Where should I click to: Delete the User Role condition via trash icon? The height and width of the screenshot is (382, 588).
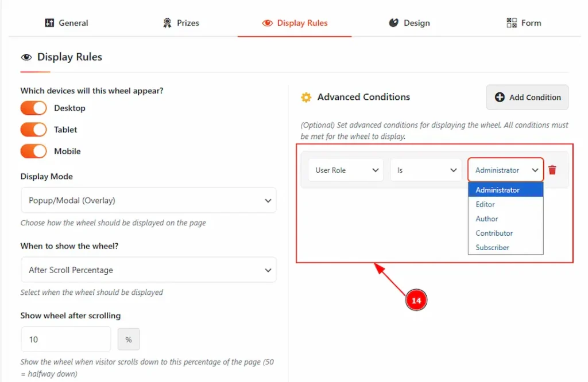552,170
